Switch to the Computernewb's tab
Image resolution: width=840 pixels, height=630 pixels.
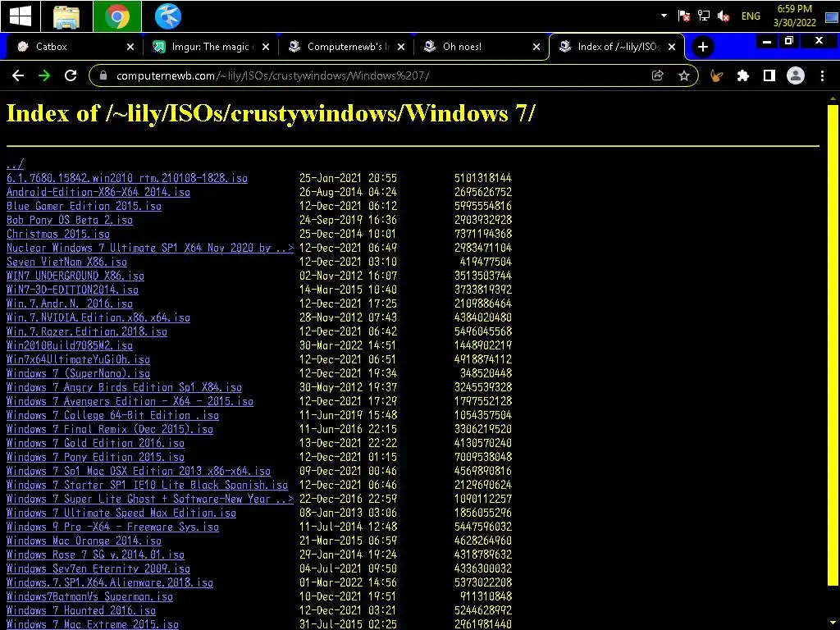coord(347,47)
